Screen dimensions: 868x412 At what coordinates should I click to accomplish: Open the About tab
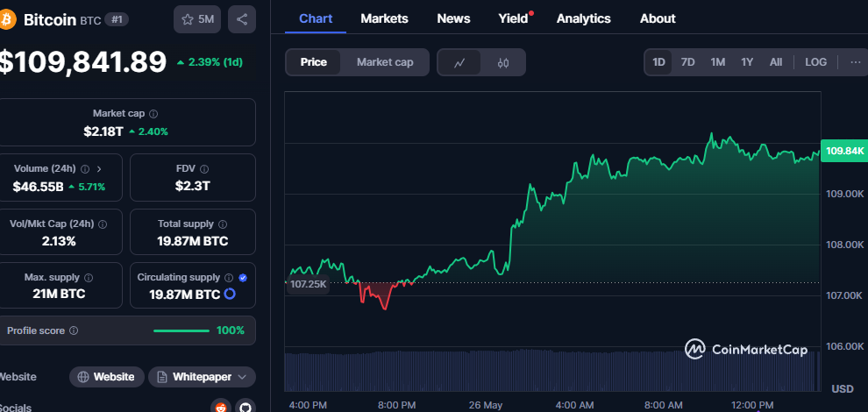pyautogui.click(x=658, y=18)
